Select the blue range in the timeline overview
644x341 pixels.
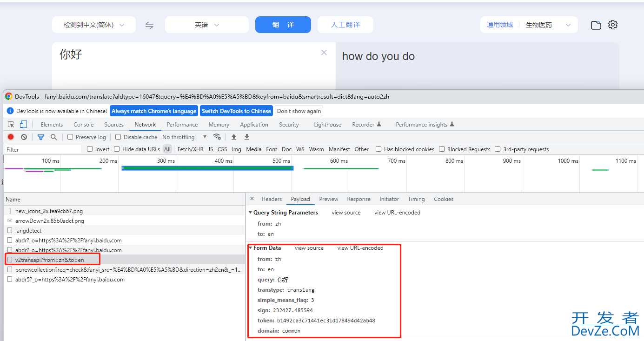(207, 167)
